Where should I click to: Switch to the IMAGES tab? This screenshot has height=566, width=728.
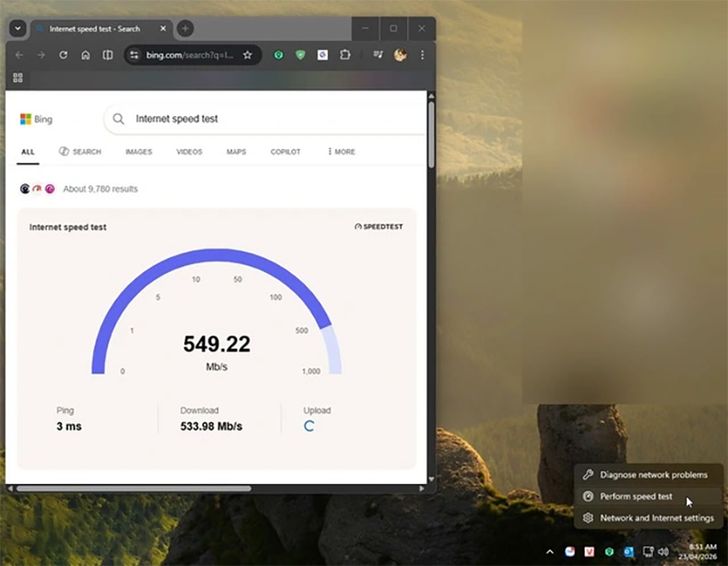point(138,152)
